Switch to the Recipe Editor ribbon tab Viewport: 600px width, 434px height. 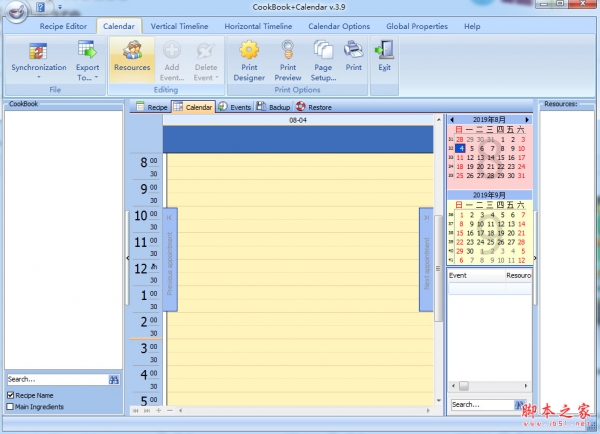(x=63, y=26)
